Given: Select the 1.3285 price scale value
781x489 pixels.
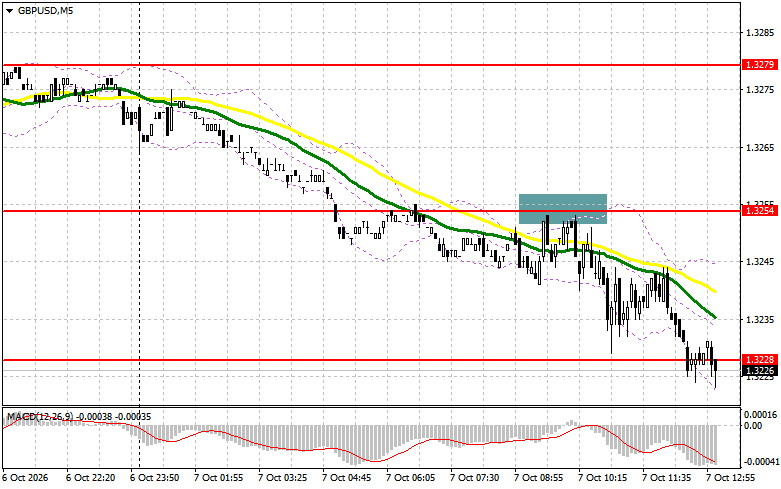Looking at the screenshot, I should pos(761,32).
